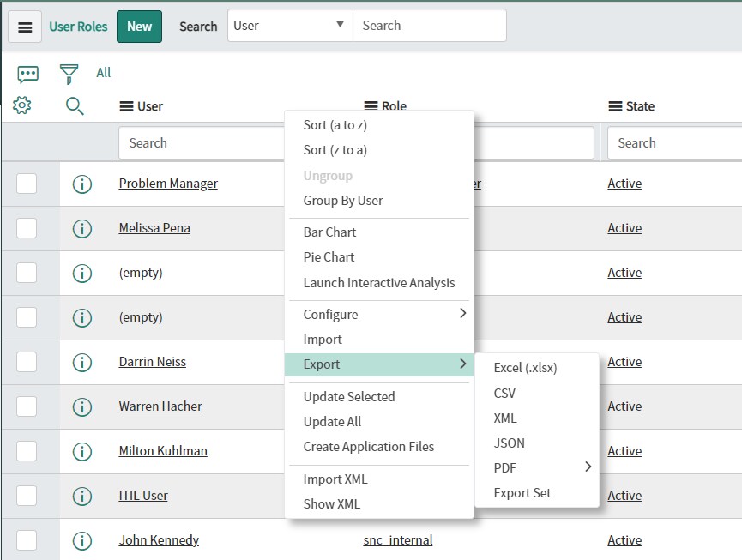Open the Milton Kuhlman user link

pos(163,451)
